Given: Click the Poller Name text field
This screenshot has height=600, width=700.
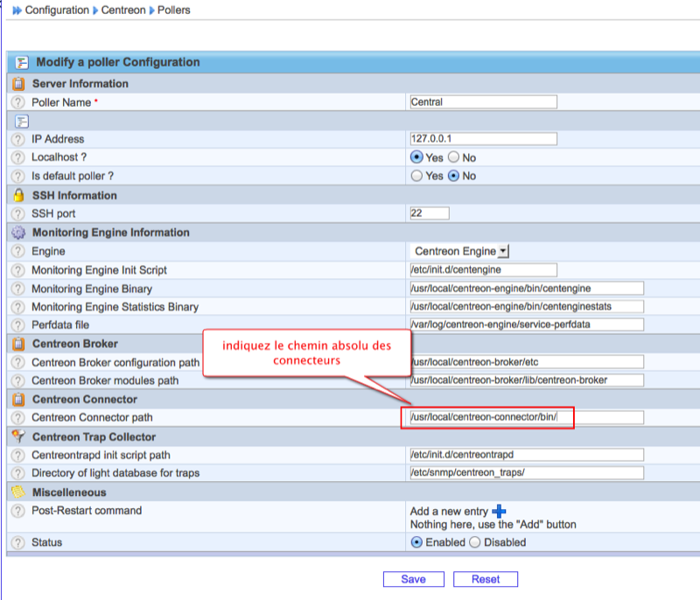Looking at the screenshot, I should pyautogui.click(x=483, y=101).
